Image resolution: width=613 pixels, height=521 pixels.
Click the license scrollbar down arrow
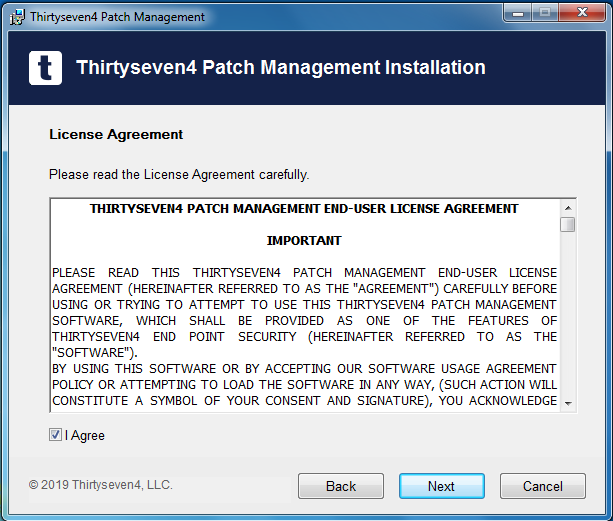568,403
